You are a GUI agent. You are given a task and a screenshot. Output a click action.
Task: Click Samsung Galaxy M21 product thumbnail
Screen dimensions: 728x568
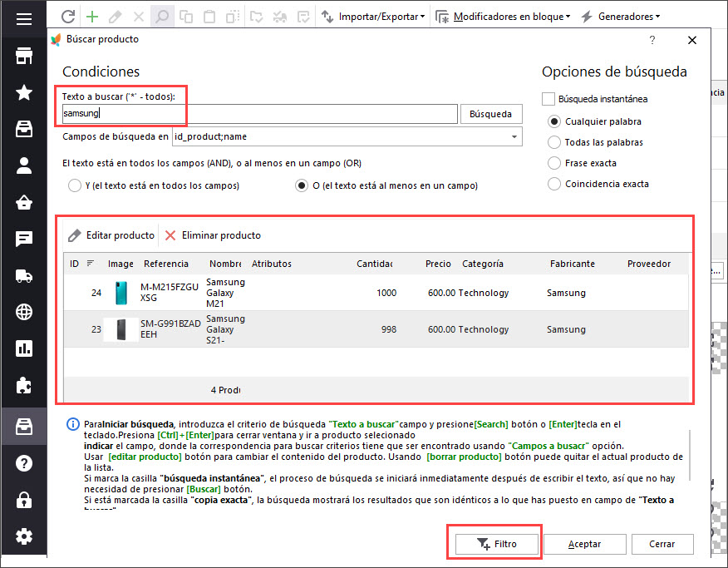coord(121,293)
